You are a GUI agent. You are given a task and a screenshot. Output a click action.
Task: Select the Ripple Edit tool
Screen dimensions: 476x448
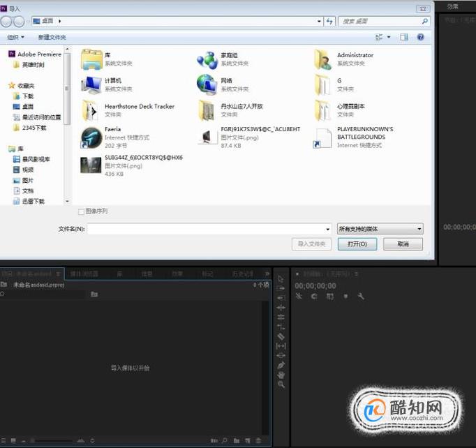pyautogui.click(x=281, y=308)
